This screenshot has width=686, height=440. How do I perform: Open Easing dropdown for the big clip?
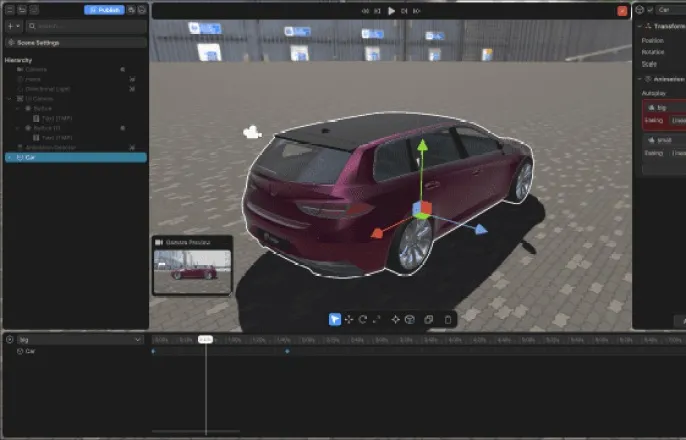[679, 120]
